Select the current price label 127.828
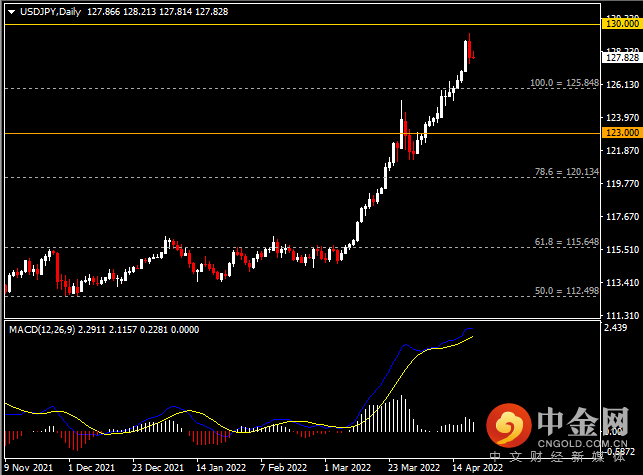The image size is (643, 475). click(x=622, y=58)
